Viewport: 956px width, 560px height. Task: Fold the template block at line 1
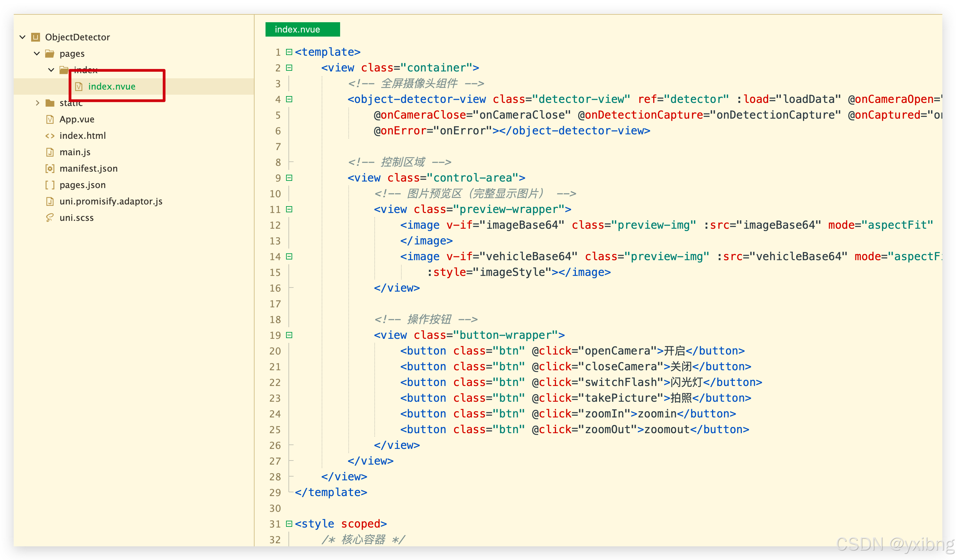[x=289, y=52]
